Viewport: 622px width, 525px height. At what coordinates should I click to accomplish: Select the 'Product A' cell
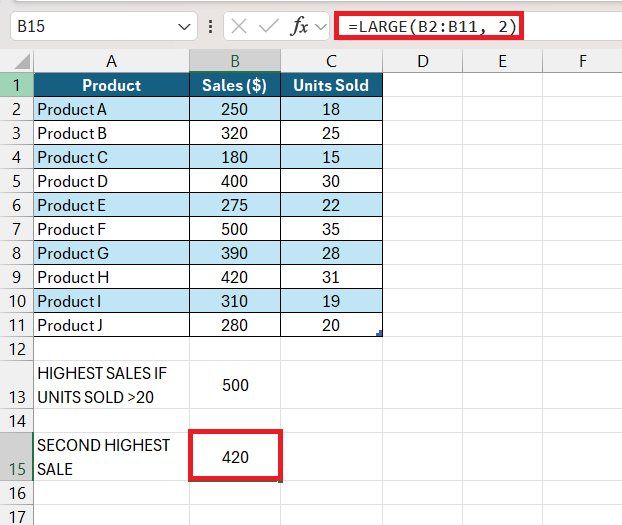click(x=111, y=109)
